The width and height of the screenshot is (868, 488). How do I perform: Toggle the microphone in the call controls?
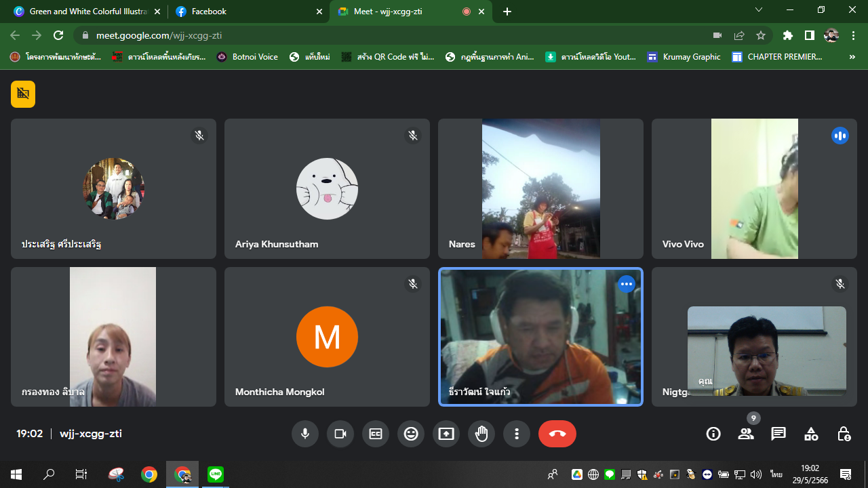click(305, 434)
